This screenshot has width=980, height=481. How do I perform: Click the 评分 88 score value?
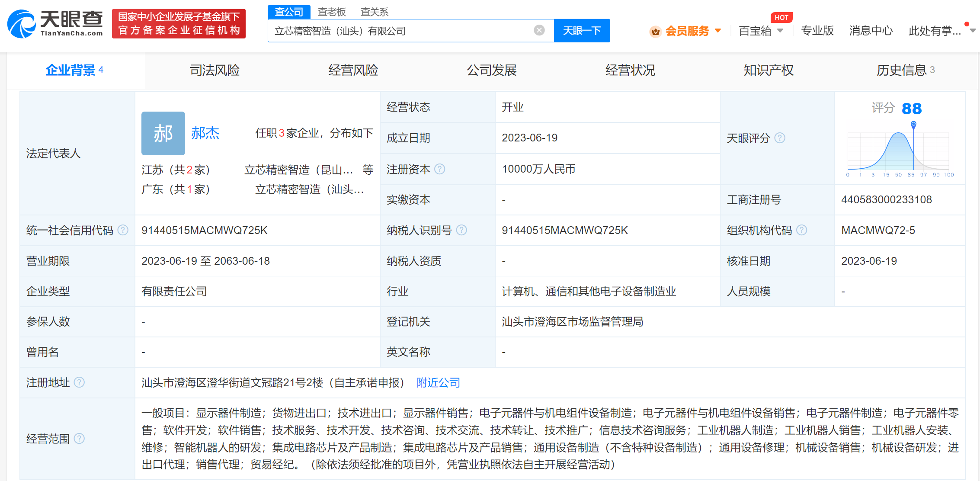(x=912, y=109)
